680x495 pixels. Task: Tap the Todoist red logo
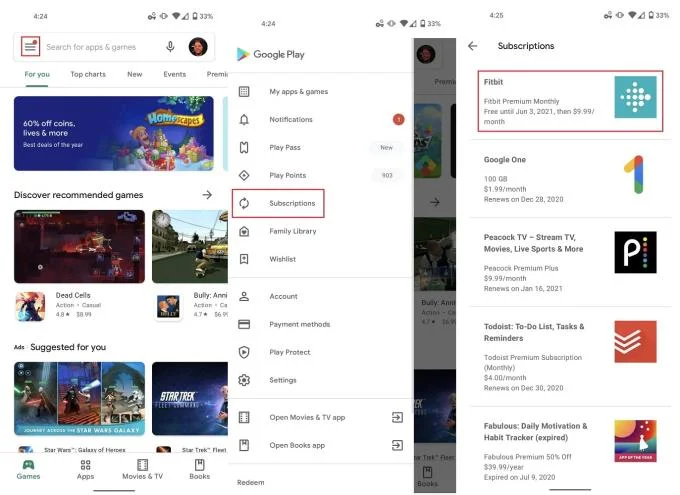pyautogui.click(x=635, y=342)
